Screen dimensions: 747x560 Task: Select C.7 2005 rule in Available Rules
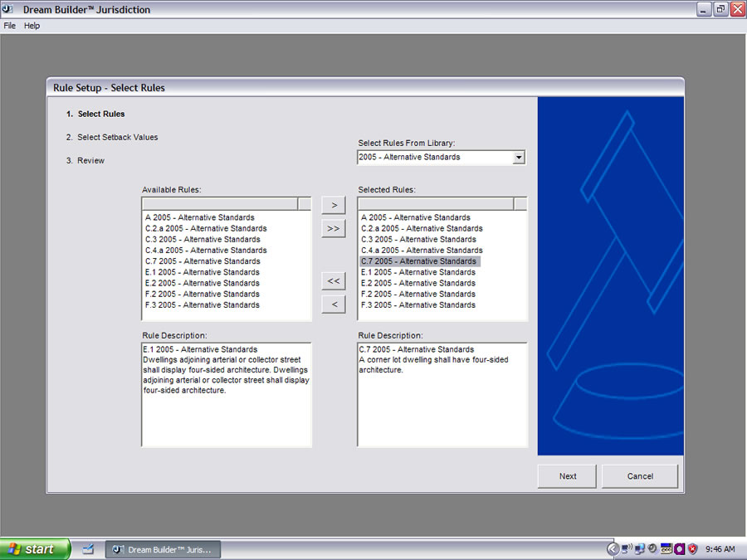click(203, 261)
